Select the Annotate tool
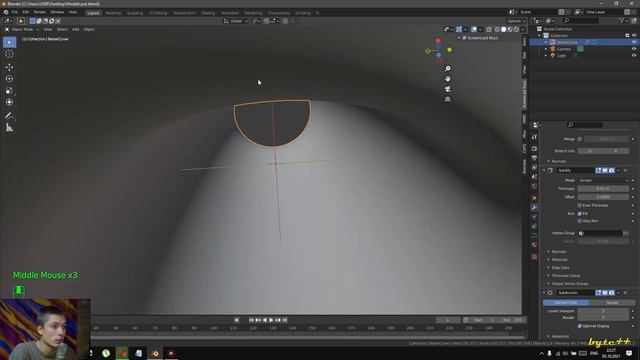This screenshot has height=360, width=640. click(x=9, y=116)
